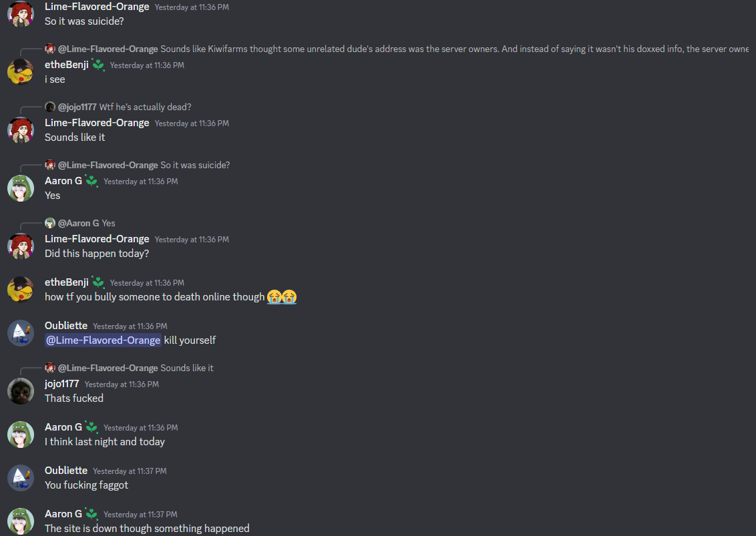Open Aaron G's avatar beside "The site is down"
Viewport: 756px width, 536px height.
[x=21, y=521]
